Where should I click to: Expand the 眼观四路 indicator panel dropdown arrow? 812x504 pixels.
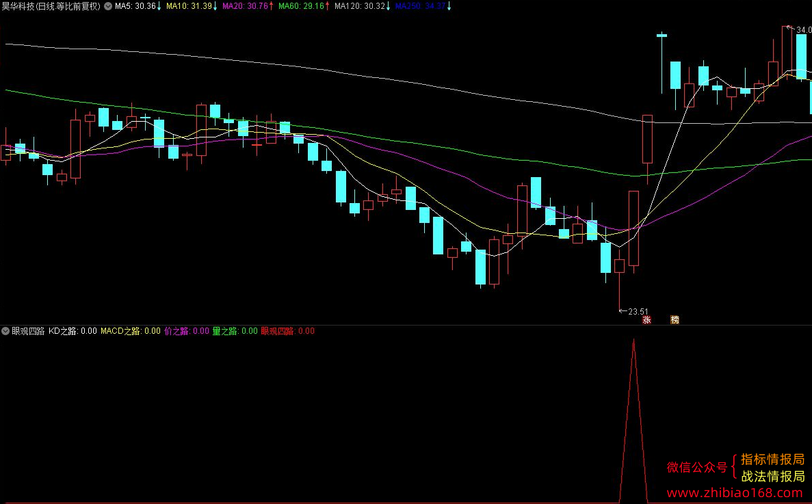point(5,331)
